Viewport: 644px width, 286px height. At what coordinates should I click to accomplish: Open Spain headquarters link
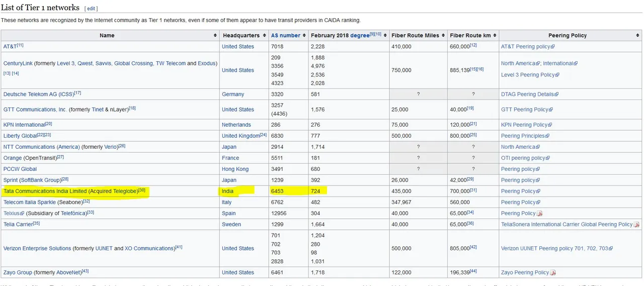(x=229, y=214)
